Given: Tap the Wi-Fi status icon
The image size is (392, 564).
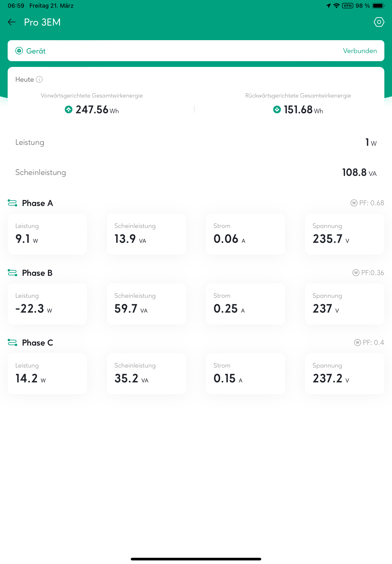Looking at the screenshot, I should (337, 6).
